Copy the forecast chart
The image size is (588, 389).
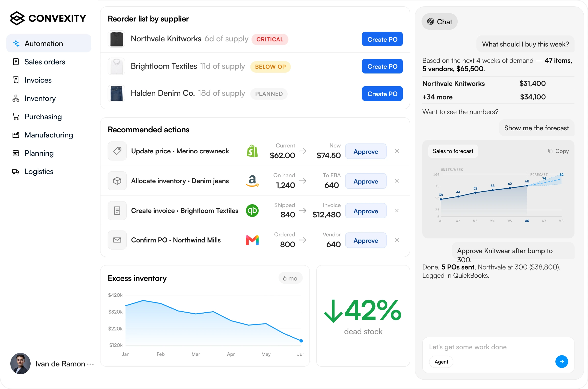(558, 151)
